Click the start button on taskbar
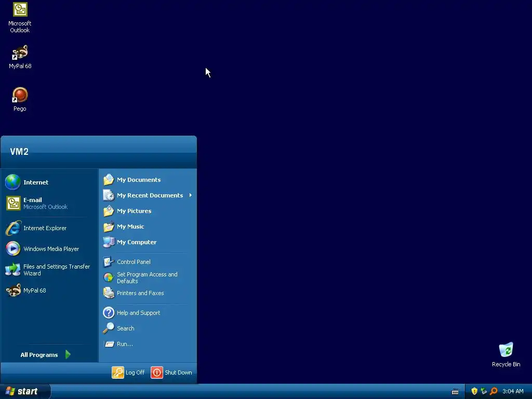The width and height of the screenshot is (532, 399). click(x=25, y=391)
